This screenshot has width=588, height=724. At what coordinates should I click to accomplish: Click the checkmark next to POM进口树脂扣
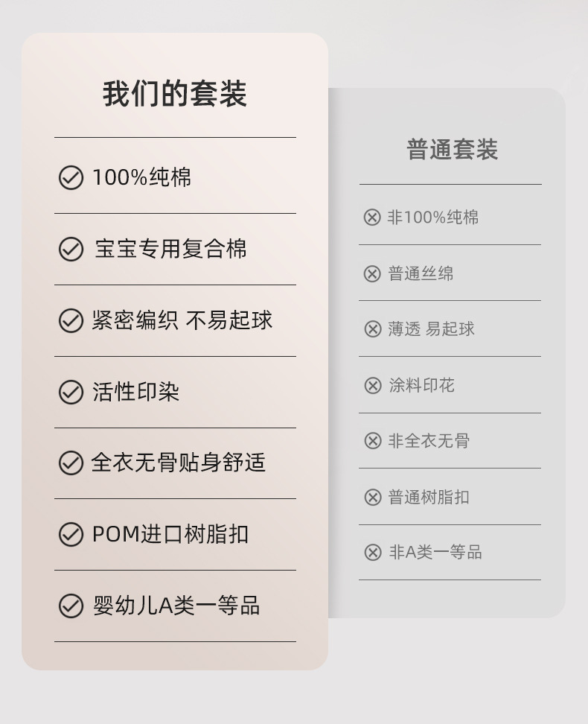click(x=71, y=534)
